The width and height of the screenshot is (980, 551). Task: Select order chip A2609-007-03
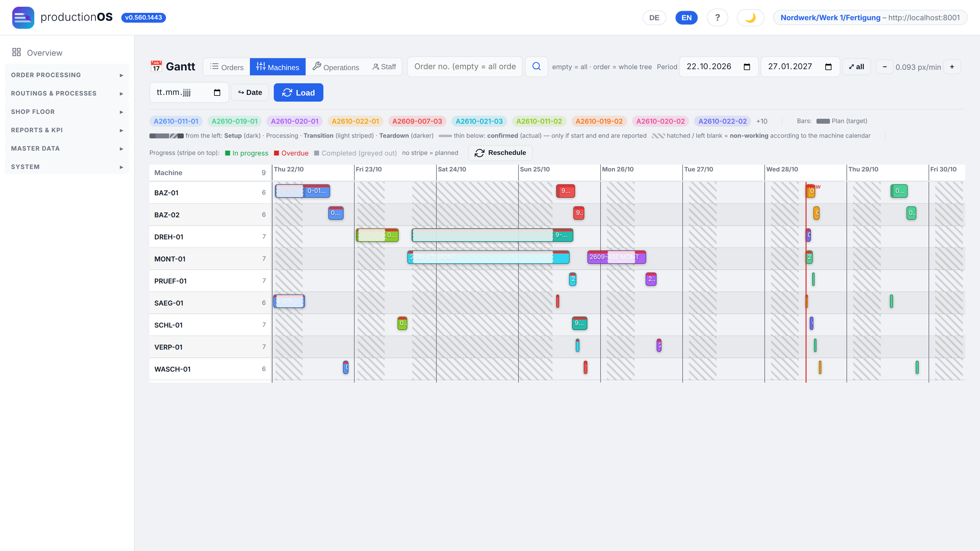tap(417, 121)
